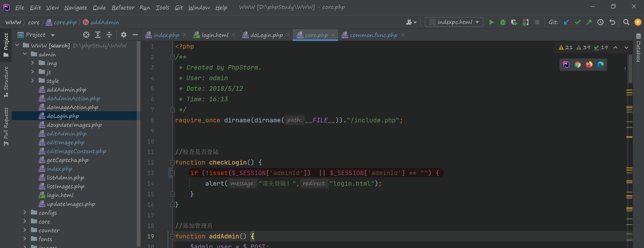
Task: Expand the counter folder
Action: pos(25,230)
